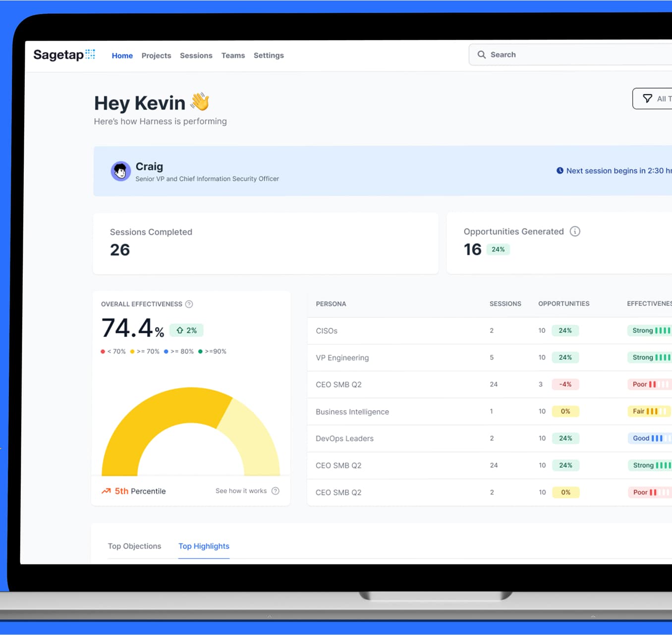Click the waving hand emoji
The image size is (672, 635).
tap(200, 102)
